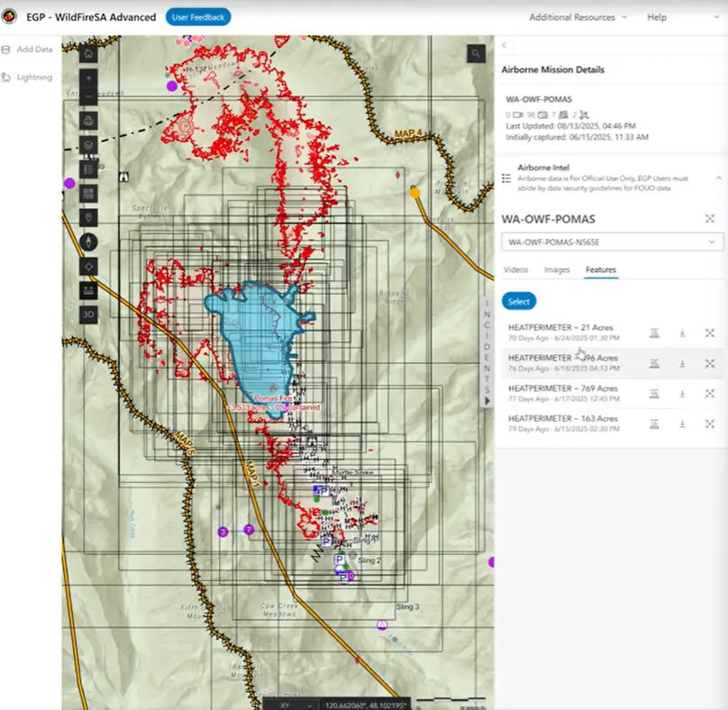This screenshot has height=710, width=728.
Task: Switch to the Images tab
Action: click(556, 269)
